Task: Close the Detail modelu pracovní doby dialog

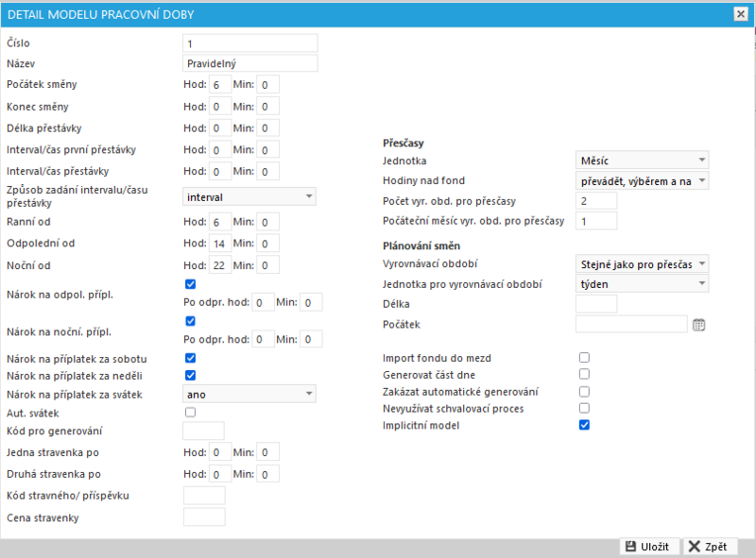Action: (741, 14)
